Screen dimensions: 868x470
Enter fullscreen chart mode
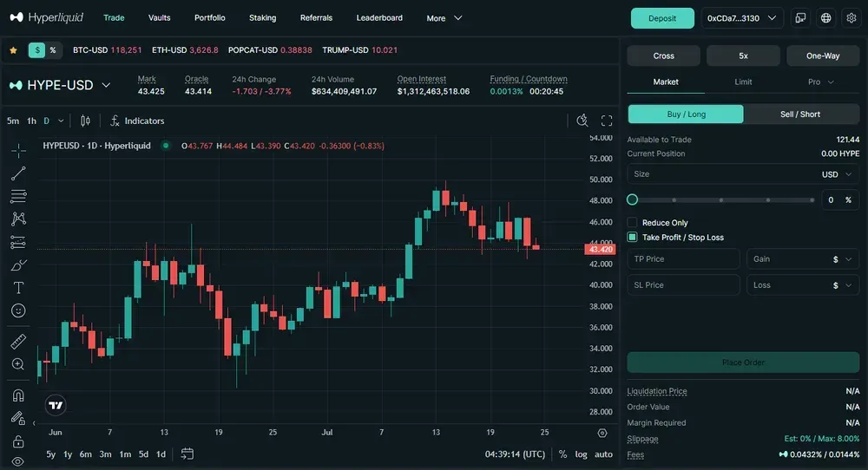pos(607,121)
